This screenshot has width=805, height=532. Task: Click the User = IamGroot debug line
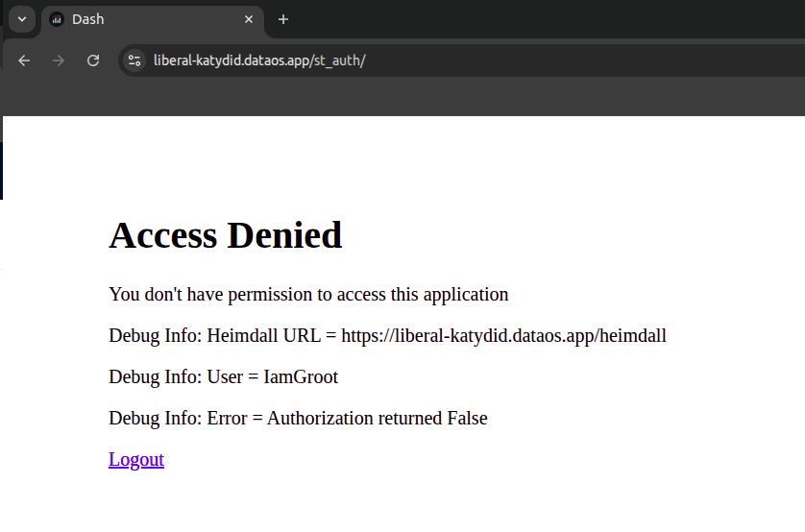pyautogui.click(x=223, y=377)
